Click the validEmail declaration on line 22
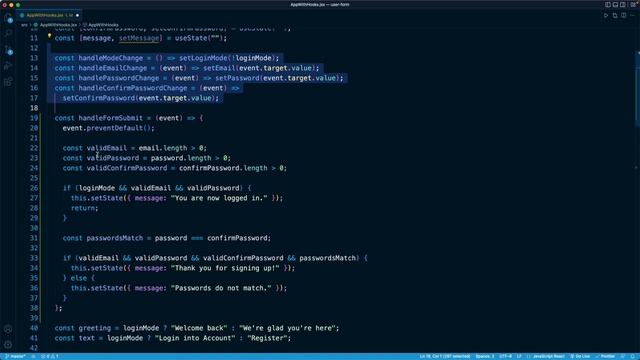 point(107,148)
